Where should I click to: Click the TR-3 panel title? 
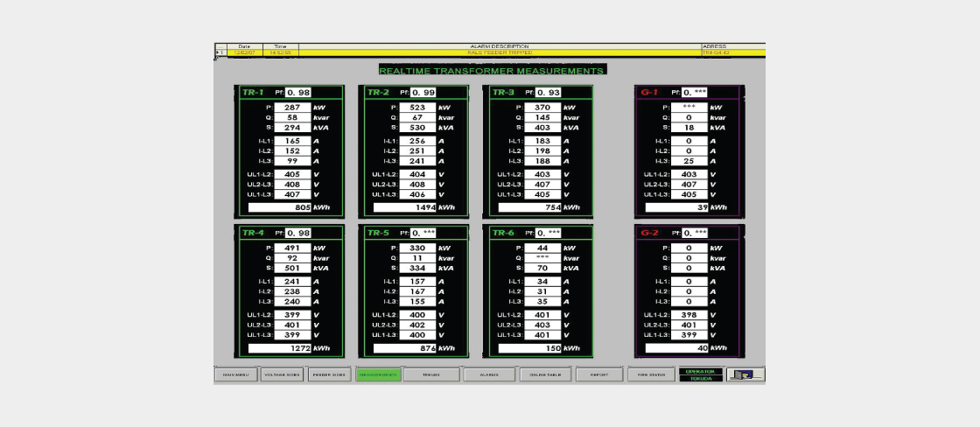[x=503, y=93]
